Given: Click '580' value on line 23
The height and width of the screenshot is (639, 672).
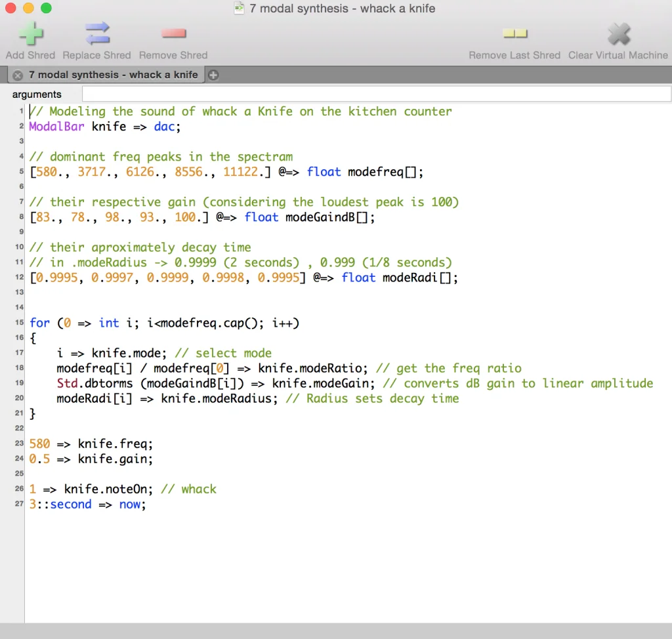Looking at the screenshot, I should point(39,443).
